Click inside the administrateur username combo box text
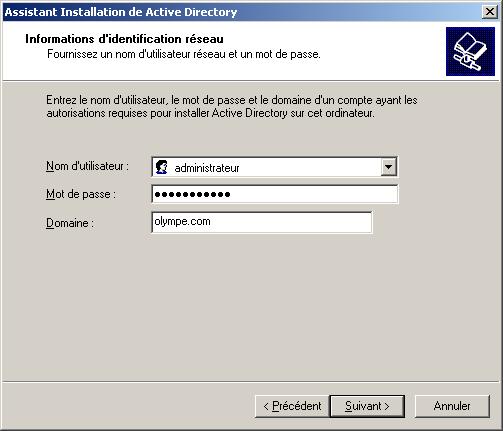Image resolution: width=503 pixels, height=431 pixels. tap(207, 168)
